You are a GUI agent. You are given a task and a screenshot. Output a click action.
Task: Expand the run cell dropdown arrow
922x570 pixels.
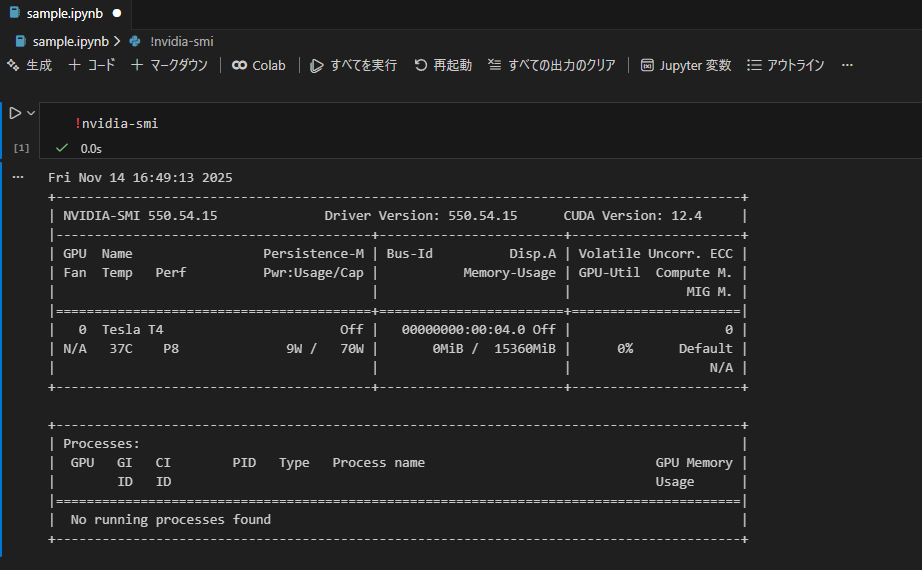[x=31, y=113]
